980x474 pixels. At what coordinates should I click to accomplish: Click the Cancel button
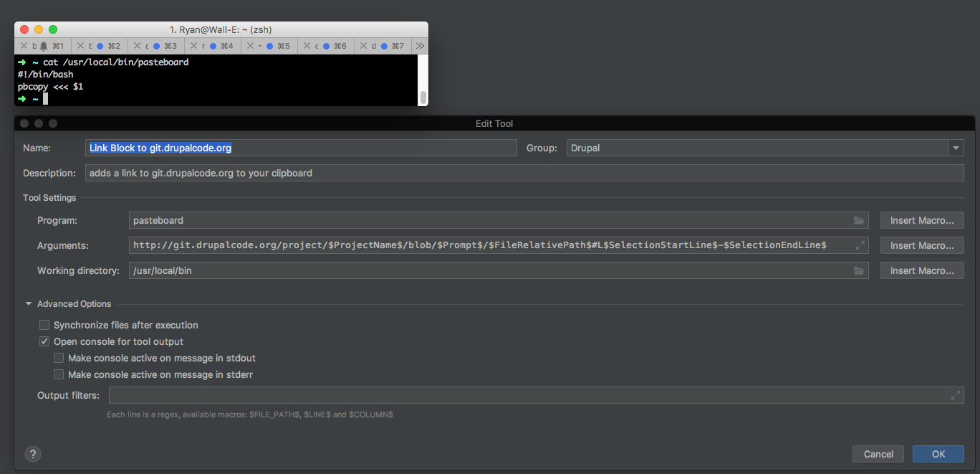click(878, 454)
